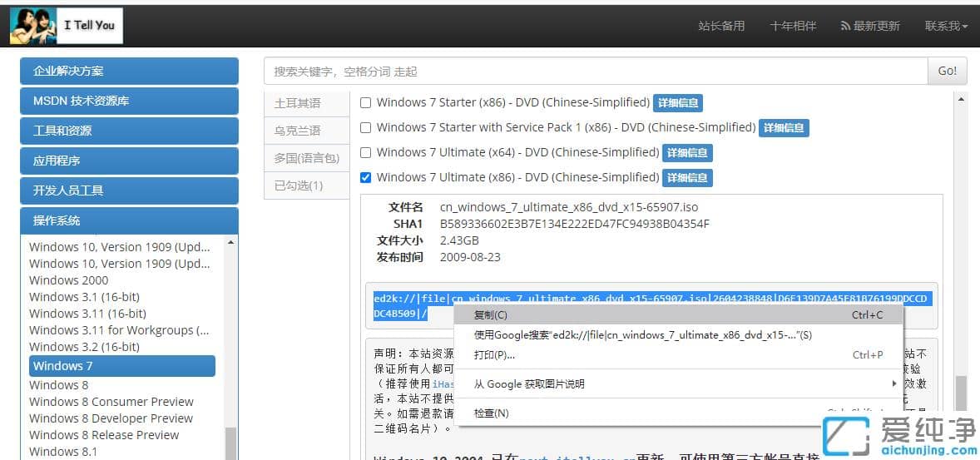Collapse the 操作系统 category
This screenshot has width=980, height=460.
130,220
